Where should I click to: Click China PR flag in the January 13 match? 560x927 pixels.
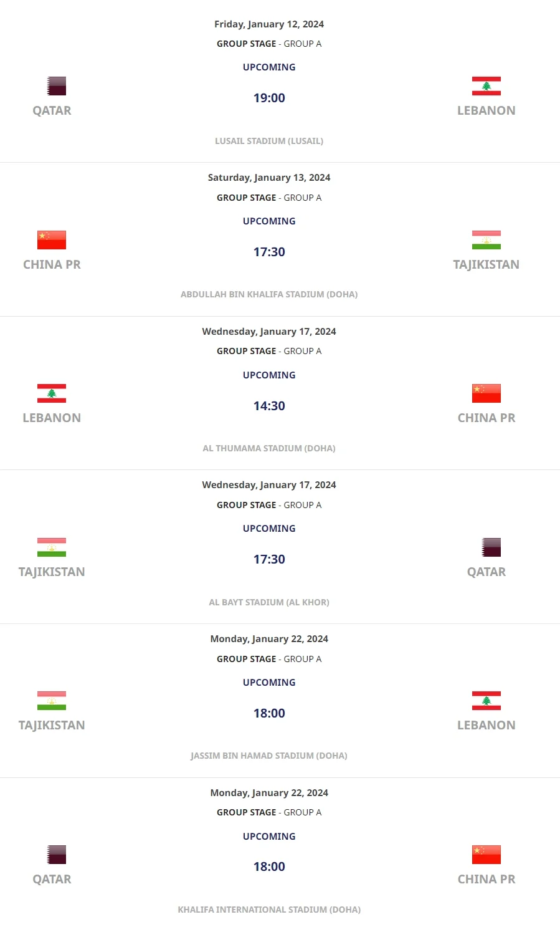[x=52, y=240]
